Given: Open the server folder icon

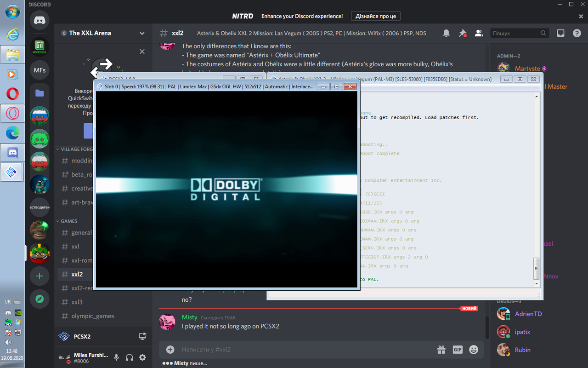Looking at the screenshot, I should tap(40, 93).
